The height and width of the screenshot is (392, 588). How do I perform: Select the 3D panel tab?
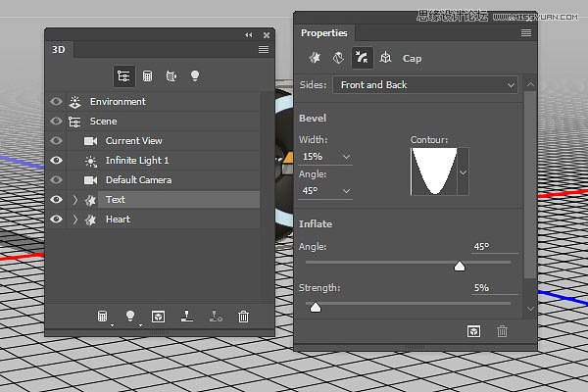click(59, 50)
